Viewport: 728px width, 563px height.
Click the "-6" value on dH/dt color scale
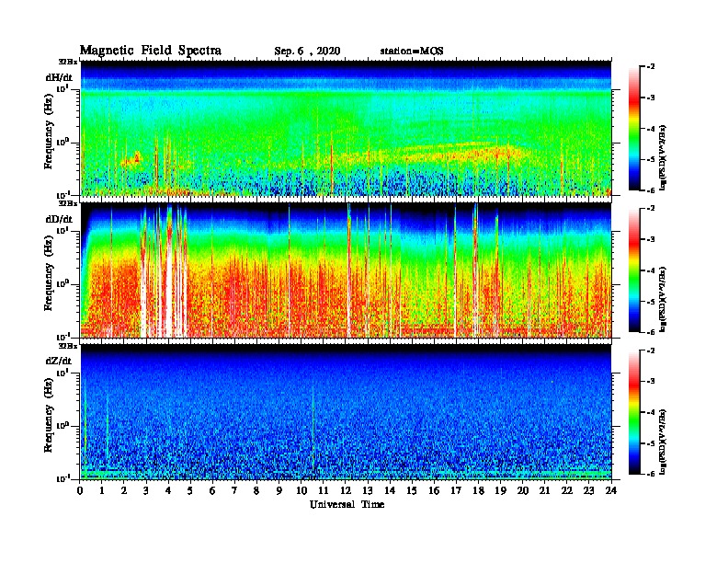(x=651, y=190)
